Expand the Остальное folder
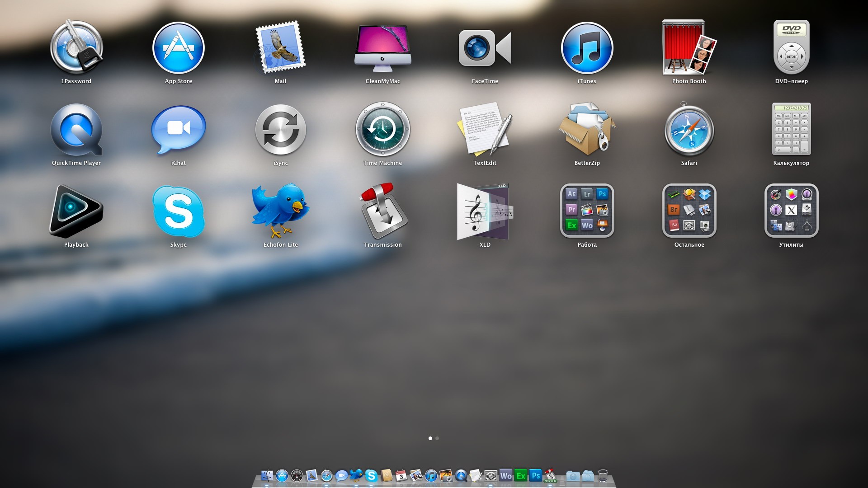The image size is (868, 488). point(689,211)
